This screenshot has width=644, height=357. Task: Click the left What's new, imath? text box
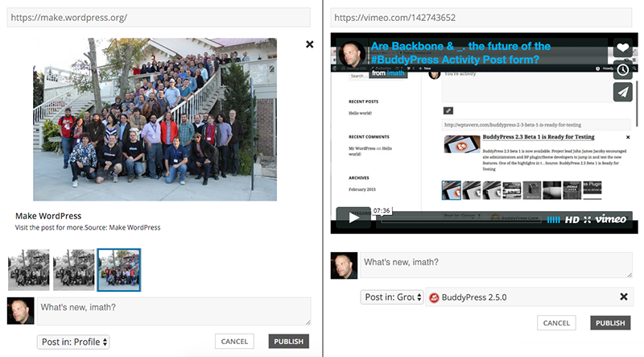coord(174,311)
